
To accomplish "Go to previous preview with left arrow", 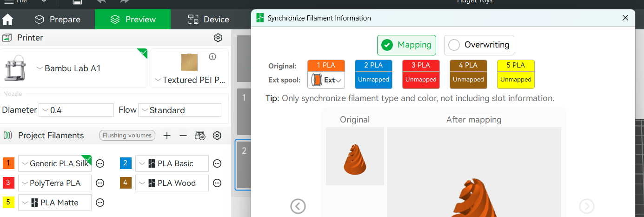I will (298, 206).
